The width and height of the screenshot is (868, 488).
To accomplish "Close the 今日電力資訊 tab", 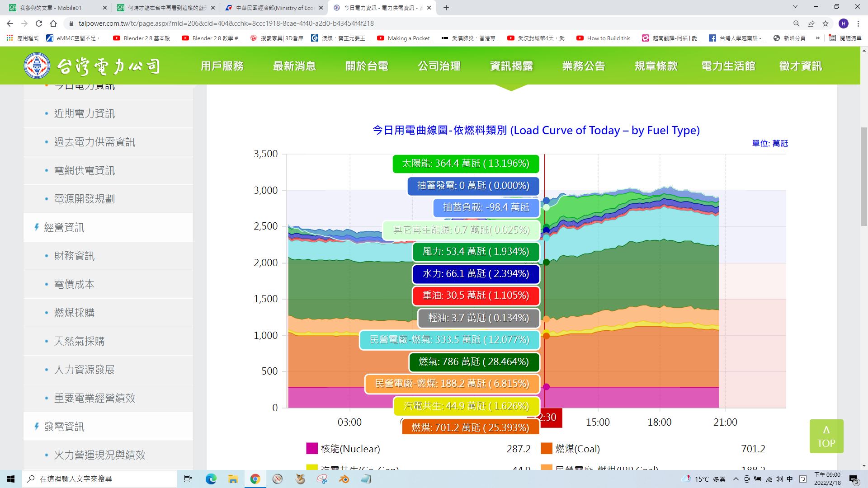I will pos(429,8).
